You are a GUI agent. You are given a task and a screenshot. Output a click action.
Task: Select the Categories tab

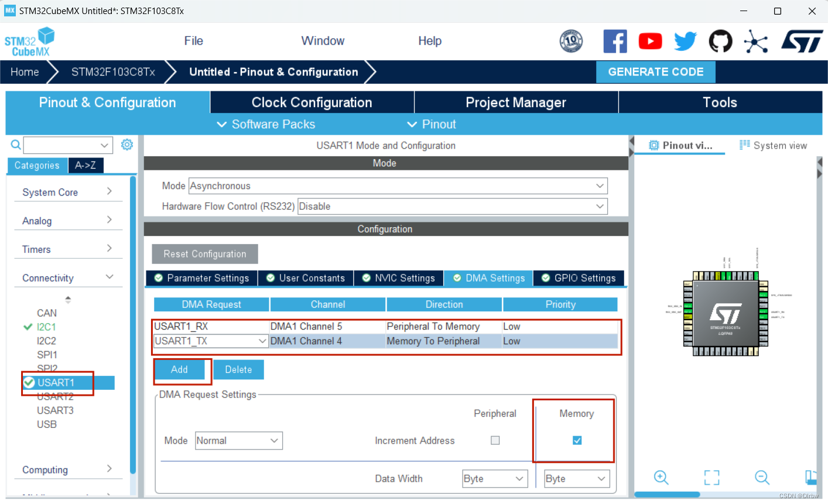click(x=37, y=165)
